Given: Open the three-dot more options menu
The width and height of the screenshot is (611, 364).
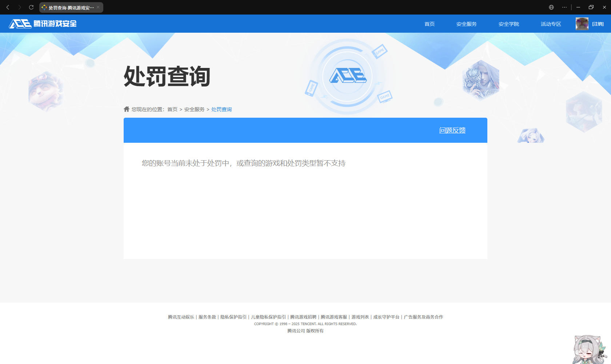Looking at the screenshot, I should point(564,7).
